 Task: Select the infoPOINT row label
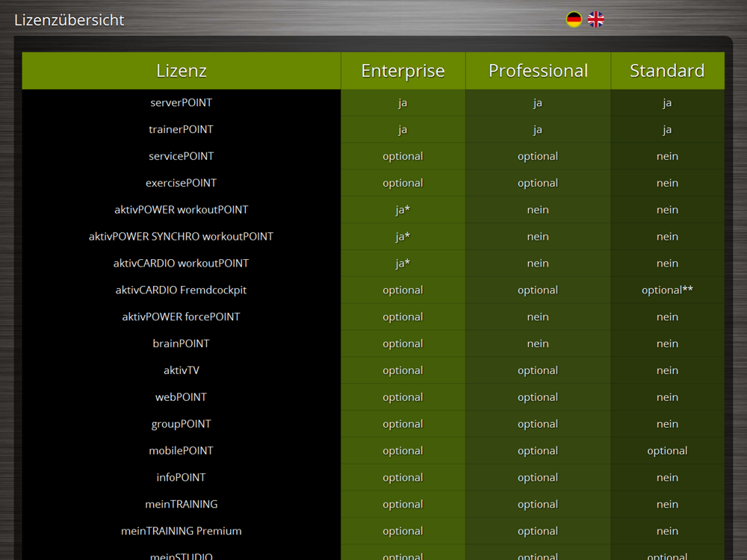point(181,477)
